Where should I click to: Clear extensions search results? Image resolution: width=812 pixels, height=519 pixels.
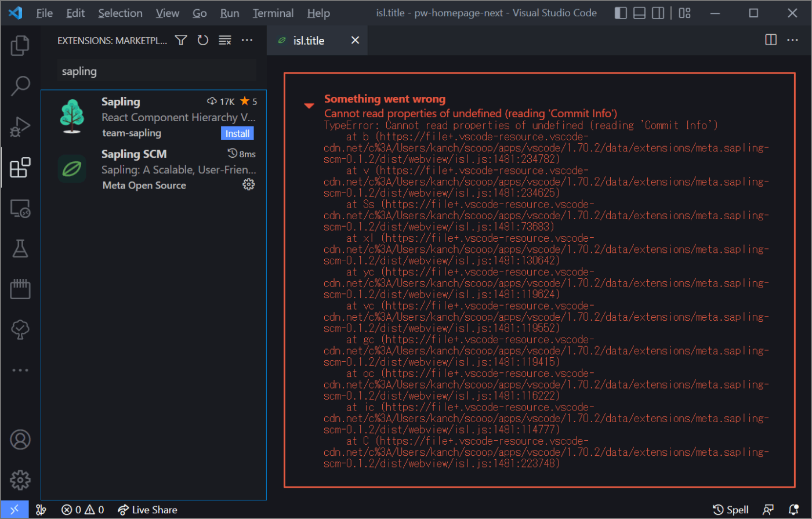tap(224, 40)
